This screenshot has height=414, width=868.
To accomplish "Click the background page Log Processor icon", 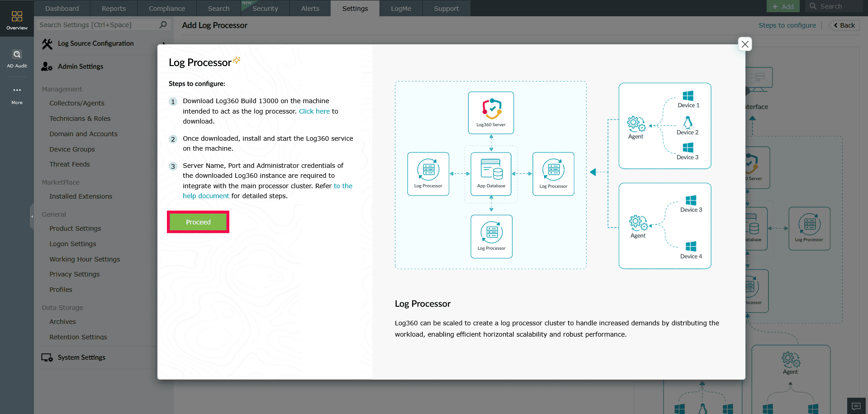I will [809, 224].
